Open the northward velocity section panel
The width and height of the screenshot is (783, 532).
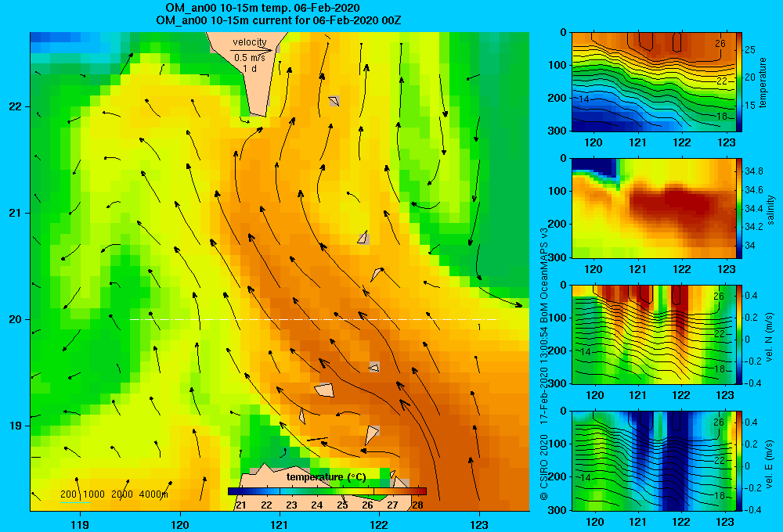point(654,334)
